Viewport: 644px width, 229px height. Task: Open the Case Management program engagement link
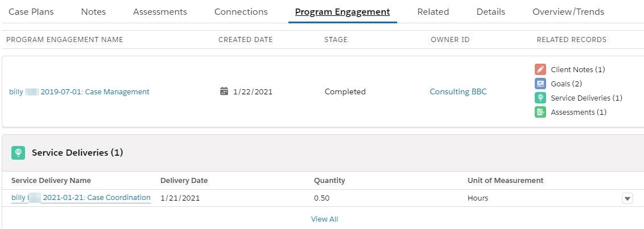(x=79, y=91)
